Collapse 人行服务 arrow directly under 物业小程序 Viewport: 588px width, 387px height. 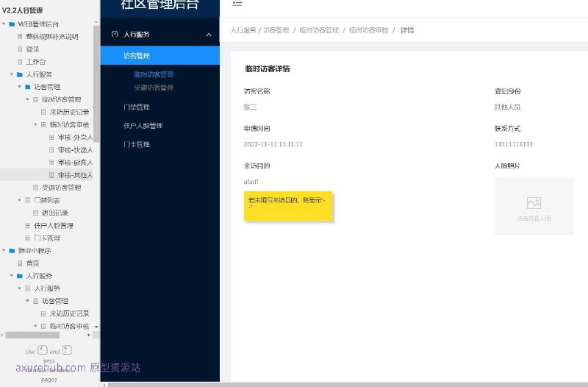point(12,275)
